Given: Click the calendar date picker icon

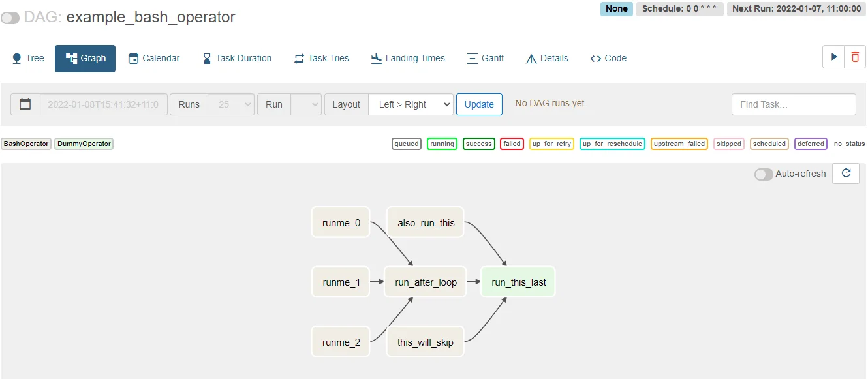Looking at the screenshot, I should tap(25, 104).
